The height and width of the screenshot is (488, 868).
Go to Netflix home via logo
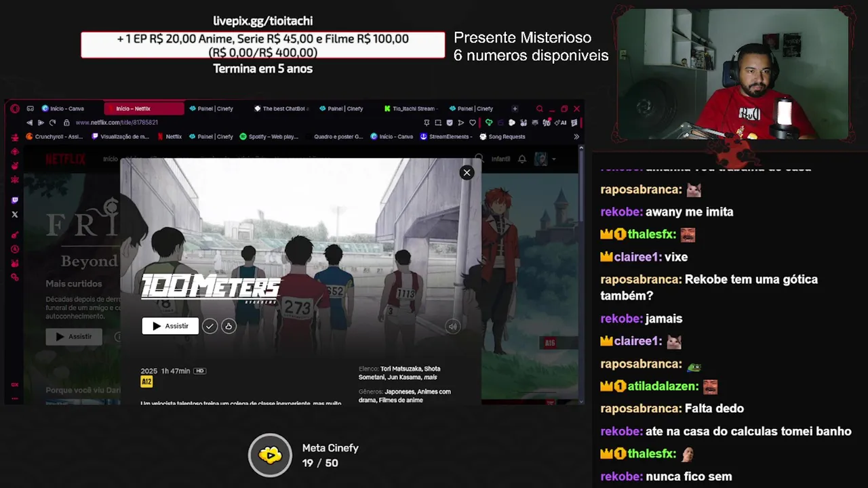(65, 159)
